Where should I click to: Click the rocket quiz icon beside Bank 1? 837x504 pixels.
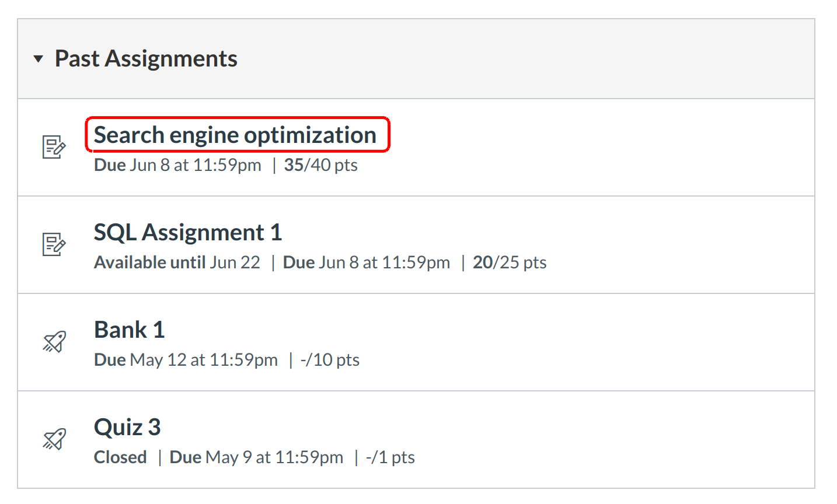54,342
